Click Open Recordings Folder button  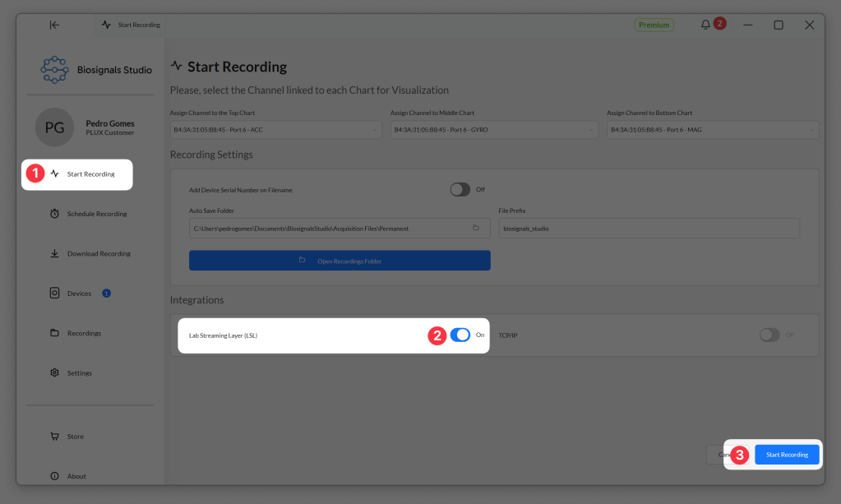point(340,261)
